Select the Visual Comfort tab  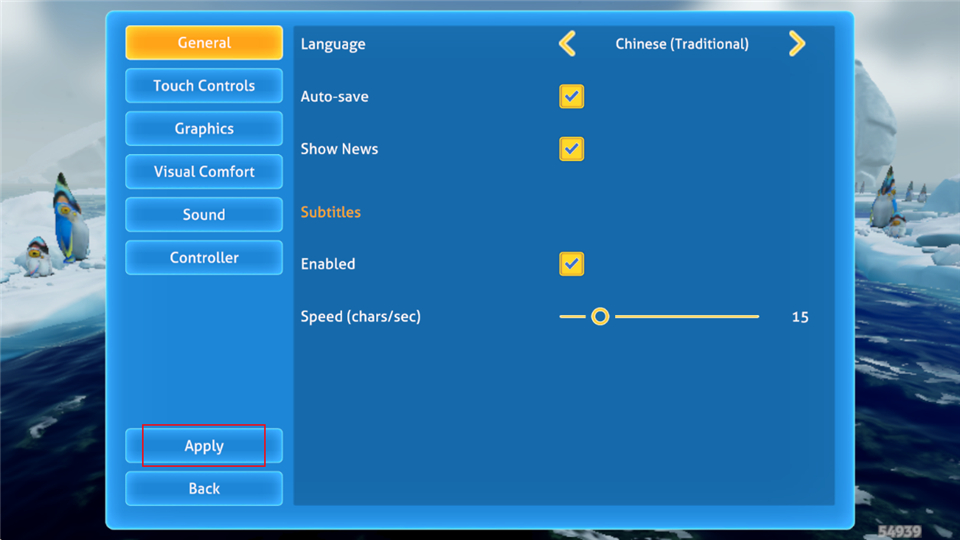204,172
